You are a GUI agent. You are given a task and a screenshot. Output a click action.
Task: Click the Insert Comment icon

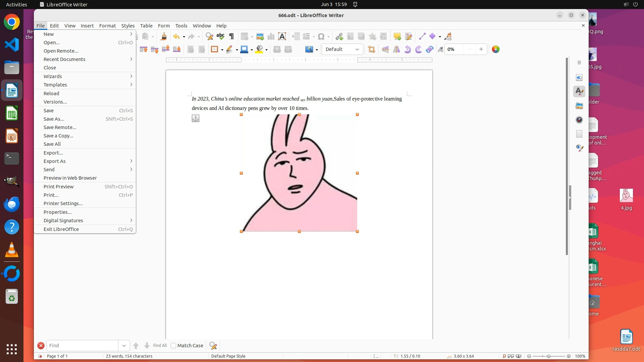tap(397, 37)
